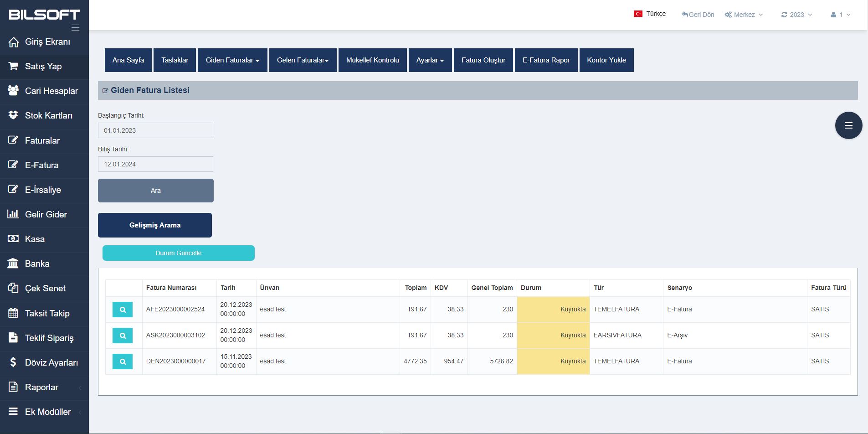Click the copy icon beside Çek Senet
This screenshot has width=868, height=434.
click(13, 288)
